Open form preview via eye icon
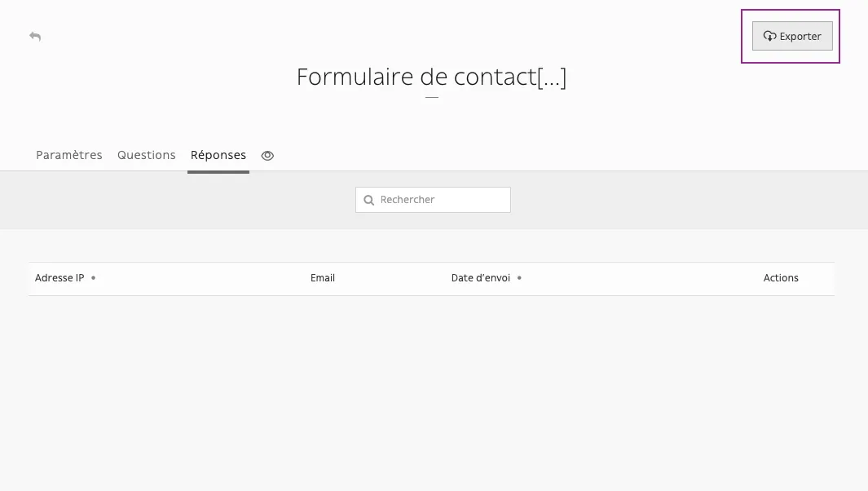The width and height of the screenshot is (868, 491). 267,156
